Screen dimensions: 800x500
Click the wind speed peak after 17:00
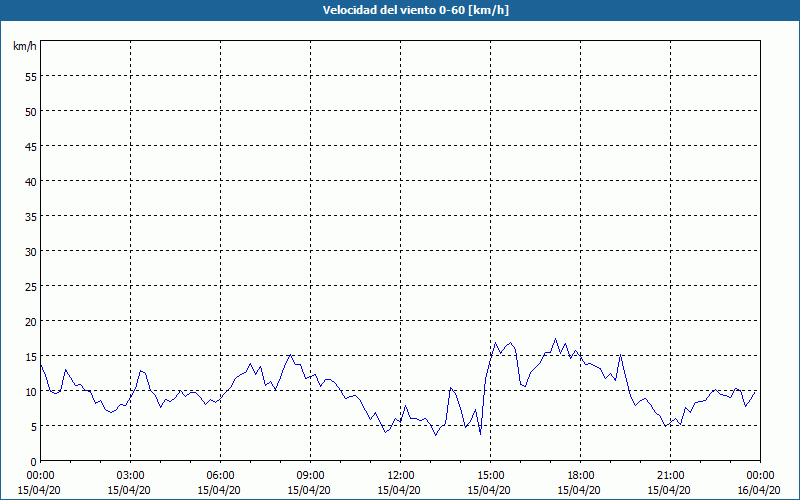pyautogui.click(x=556, y=339)
